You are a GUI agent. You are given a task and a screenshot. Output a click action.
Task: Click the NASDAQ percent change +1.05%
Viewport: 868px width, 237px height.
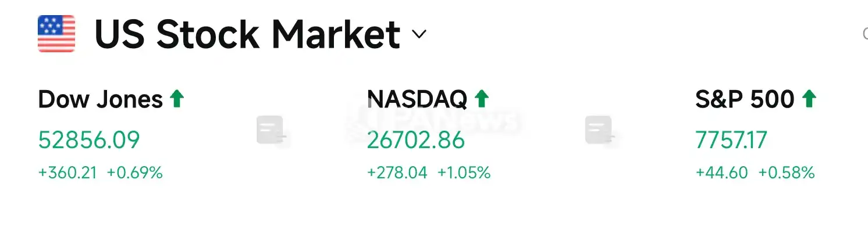pyautogui.click(x=464, y=173)
